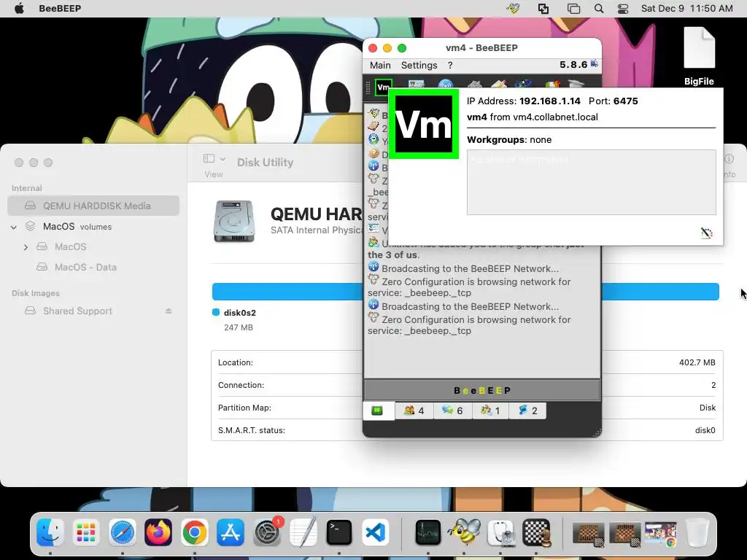Select the Port 6475 text

tap(613, 101)
